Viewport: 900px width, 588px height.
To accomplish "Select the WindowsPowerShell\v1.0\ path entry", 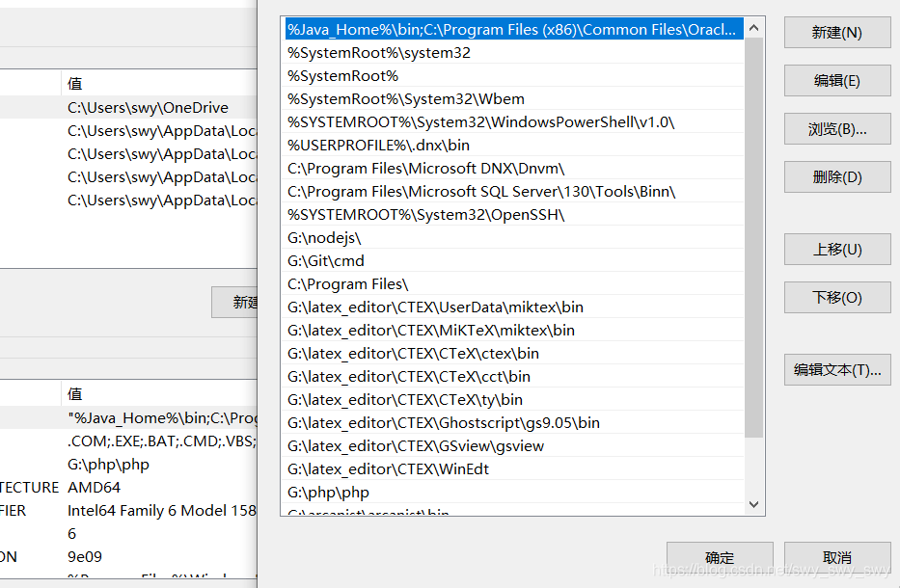I will pyautogui.click(x=514, y=122).
